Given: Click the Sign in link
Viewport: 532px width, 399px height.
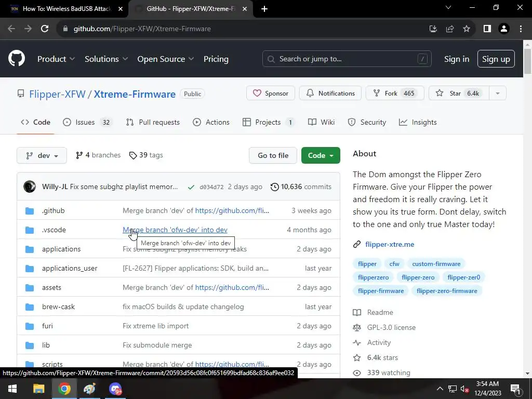Looking at the screenshot, I should tap(457, 59).
